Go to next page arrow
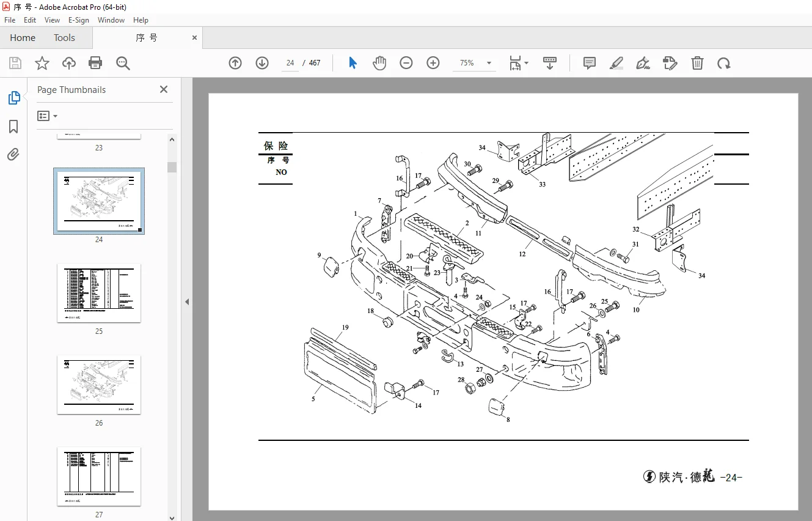This screenshot has width=812, height=521. click(x=262, y=63)
